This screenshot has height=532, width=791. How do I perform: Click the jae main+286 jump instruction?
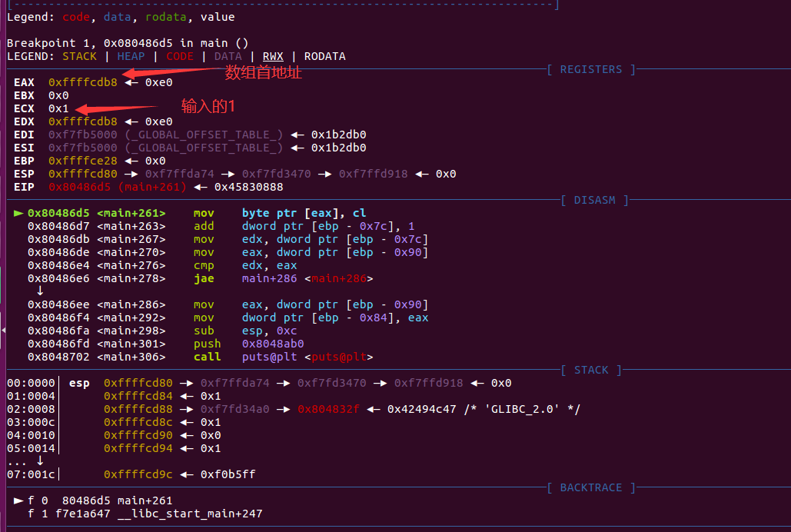coord(283,279)
